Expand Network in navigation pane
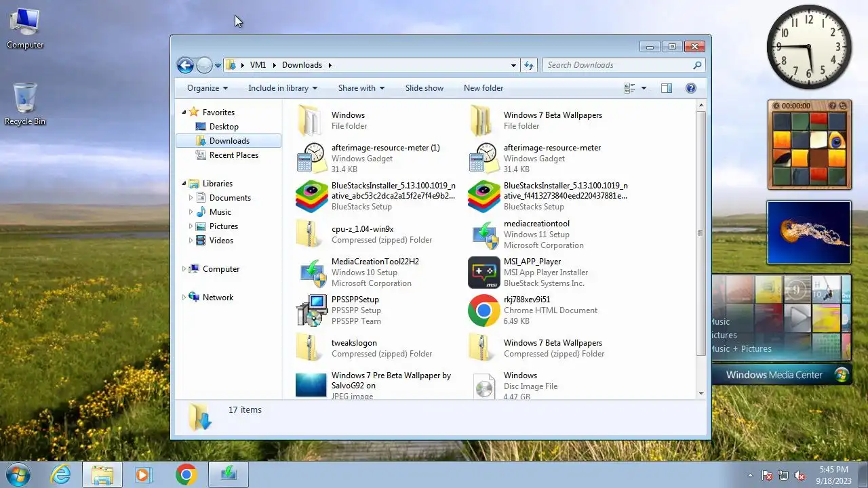The width and height of the screenshot is (868, 488). tap(183, 298)
